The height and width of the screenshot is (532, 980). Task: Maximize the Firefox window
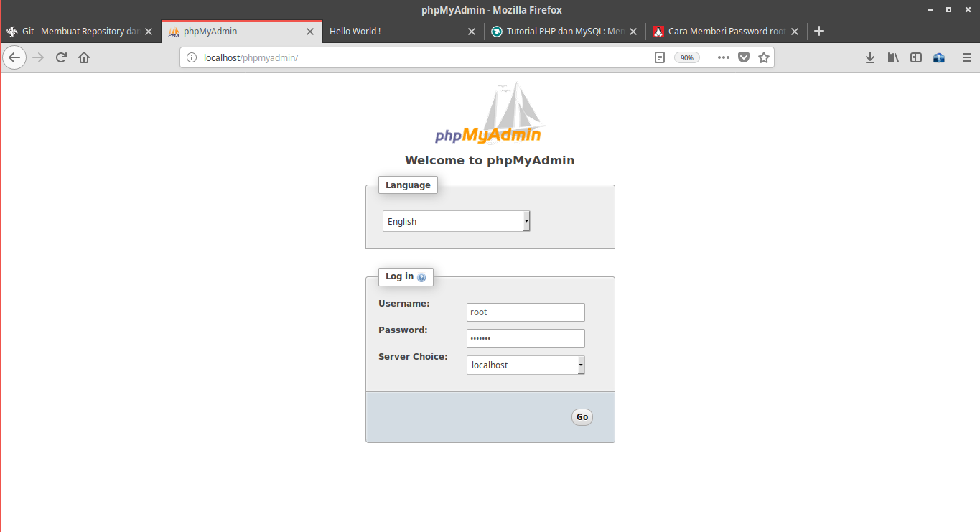948,10
